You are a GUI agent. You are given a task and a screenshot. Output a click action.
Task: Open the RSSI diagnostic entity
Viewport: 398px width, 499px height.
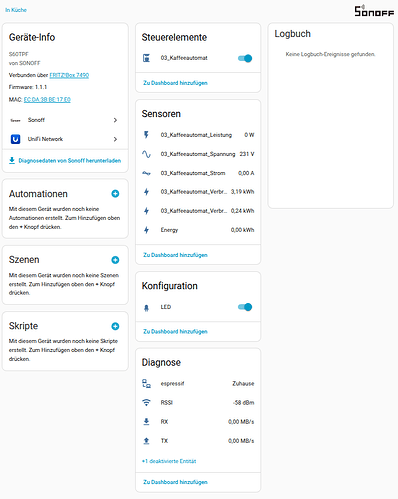(x=198, y=403)
